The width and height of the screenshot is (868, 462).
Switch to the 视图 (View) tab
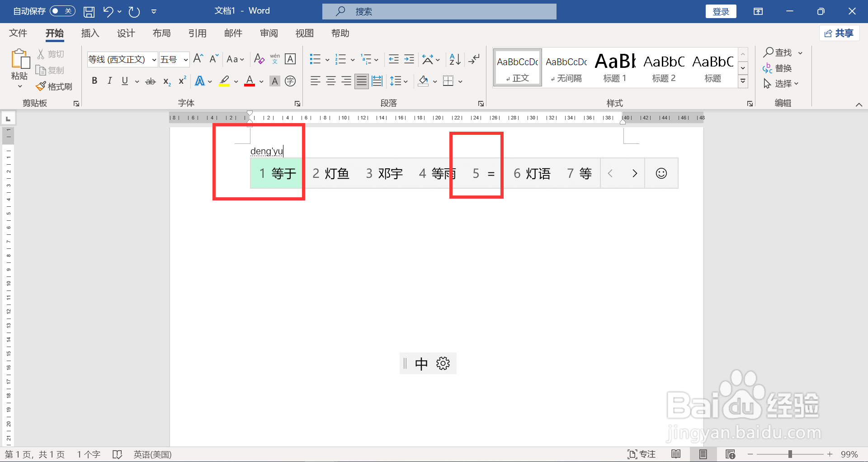point(304,33)
